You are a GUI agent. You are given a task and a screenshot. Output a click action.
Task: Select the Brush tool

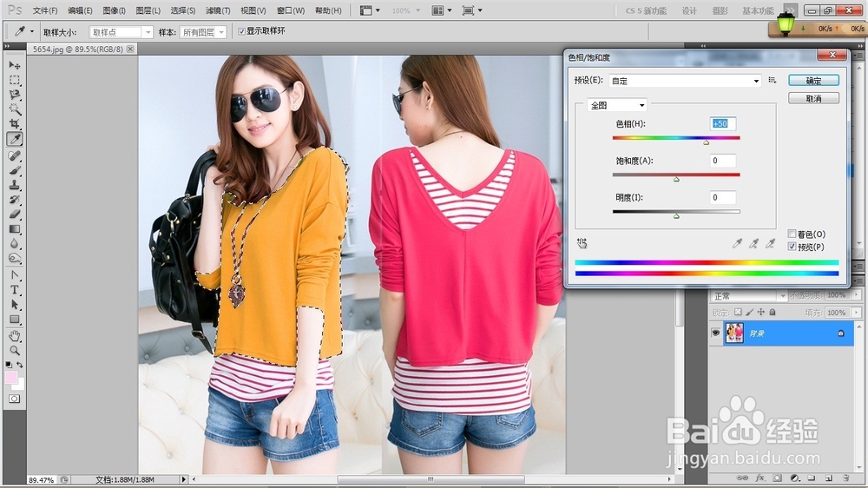pyautogui.click(x=15, y=170)
